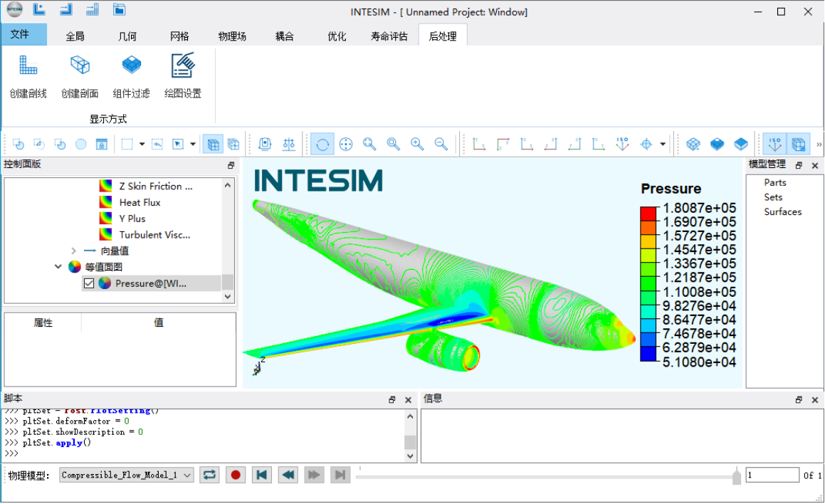Select Heat Flux in the result tree
The width and height of the screenshot is (825, 504).
click(x=140, y=202)
